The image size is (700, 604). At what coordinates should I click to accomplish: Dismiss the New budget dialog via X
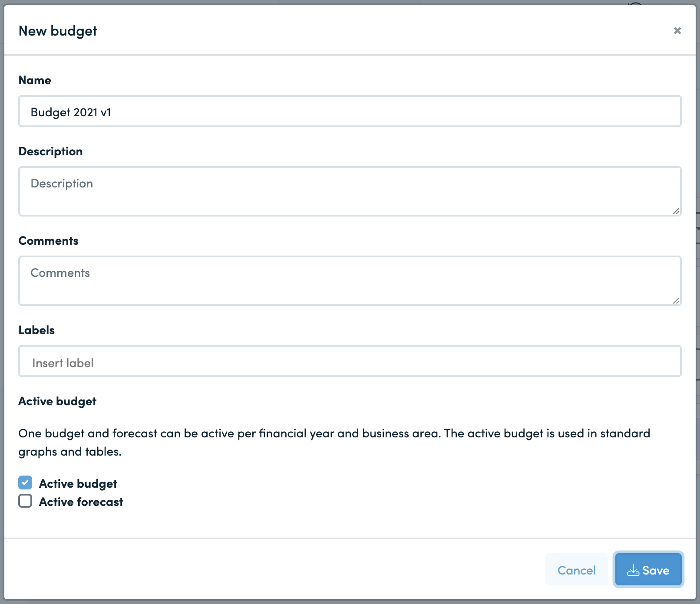click(677, 31)
